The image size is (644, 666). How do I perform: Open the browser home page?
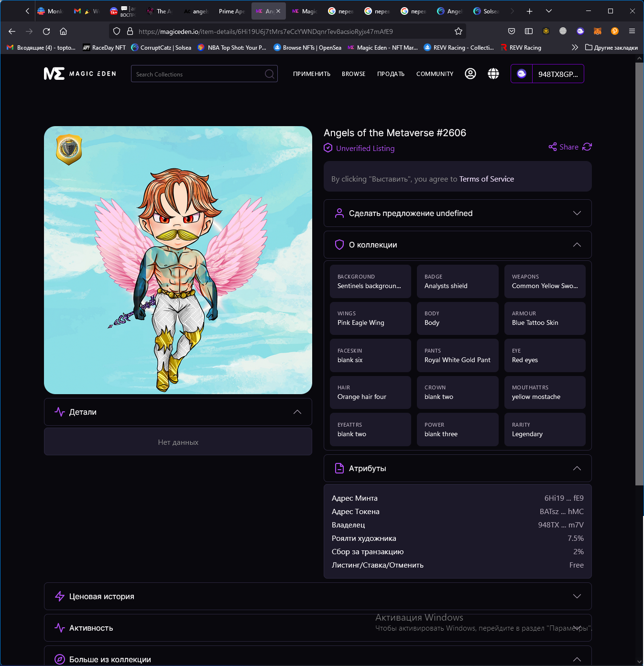pos(63,32)
